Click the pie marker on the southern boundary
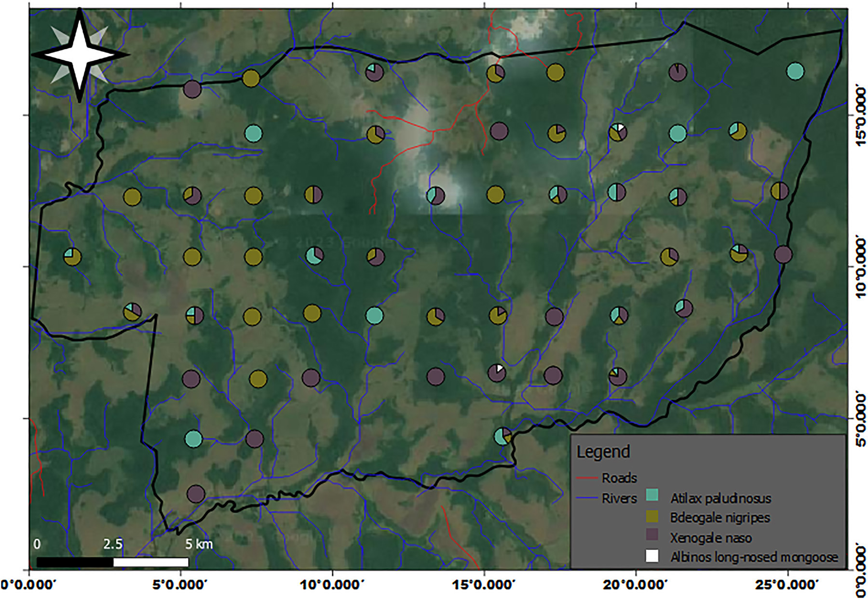Screen dimensions: 868x599 [x=503, y=436]
